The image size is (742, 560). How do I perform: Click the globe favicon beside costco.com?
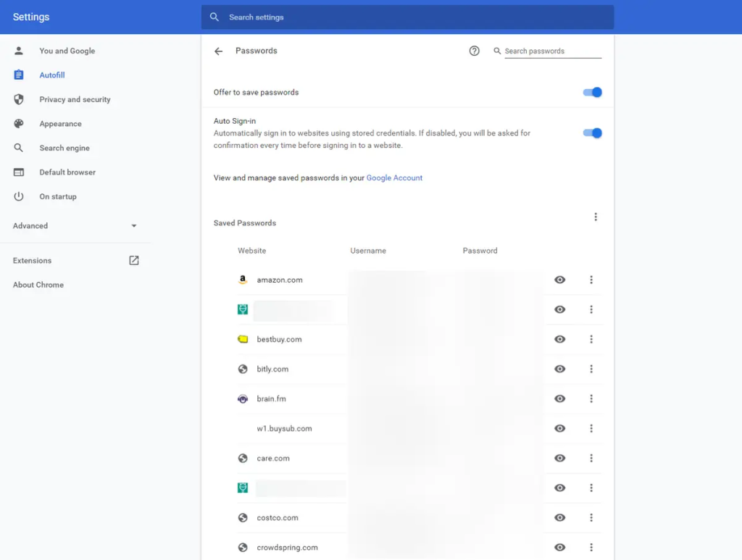pos(243,517)
